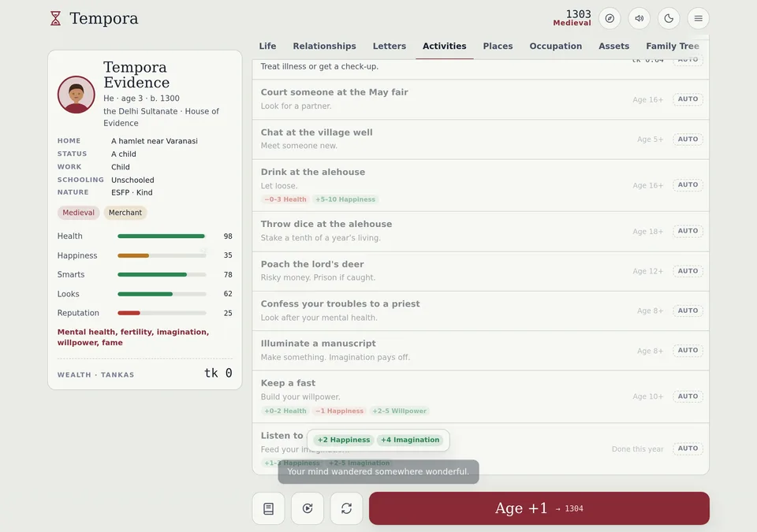The width and height of the screenshot is (757, 532).
Task: Click the Age +1 button
Action: [x=539, y=508]
